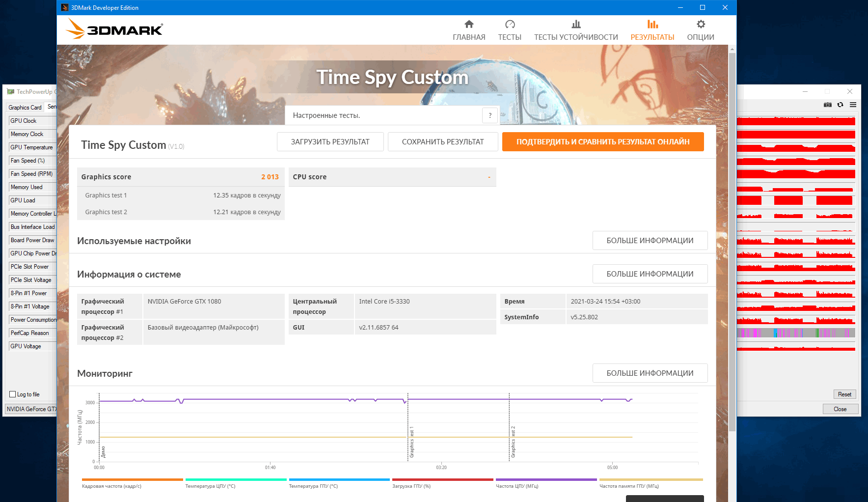
Task: Click NVIDIA GeForce GTX 1080 text
Action: [184, 301]
